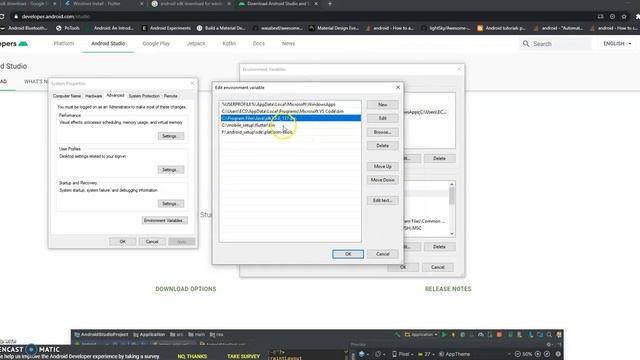Click Browse... in Edit environment variable dialog
The height and width of the screenshot is (360, 640).
[382, 132]
